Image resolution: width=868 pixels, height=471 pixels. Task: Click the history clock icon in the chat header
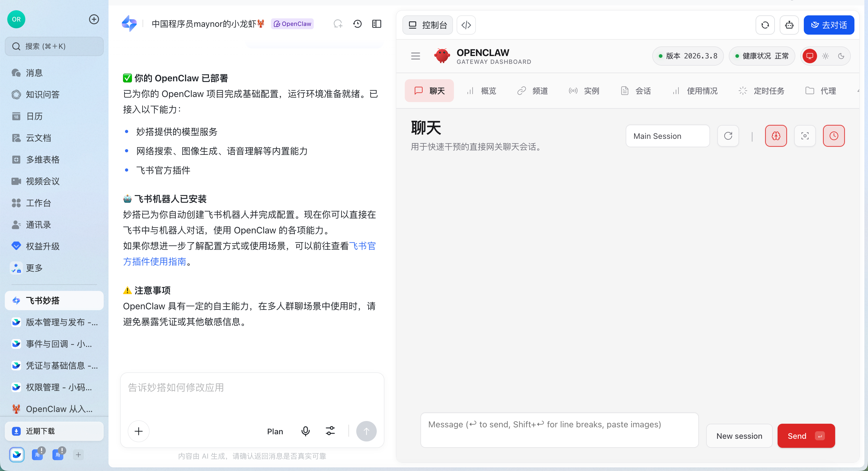pos(357,24)
